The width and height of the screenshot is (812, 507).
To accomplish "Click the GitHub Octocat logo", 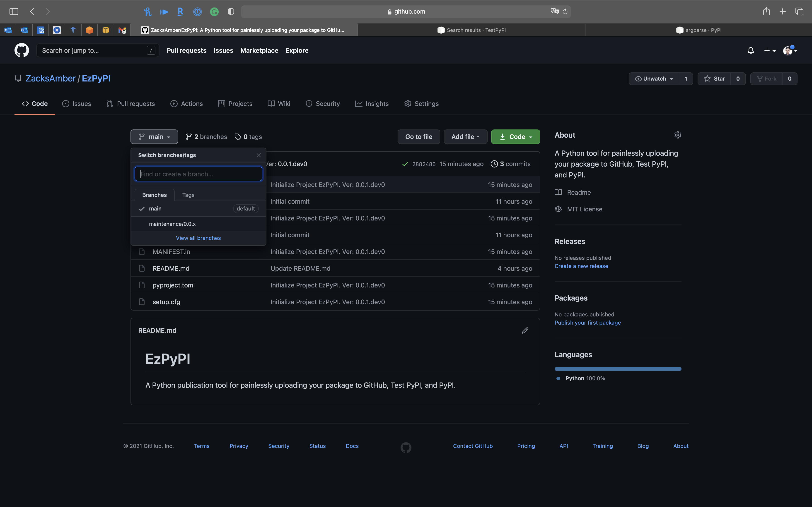I will click(x=22, y=50).
